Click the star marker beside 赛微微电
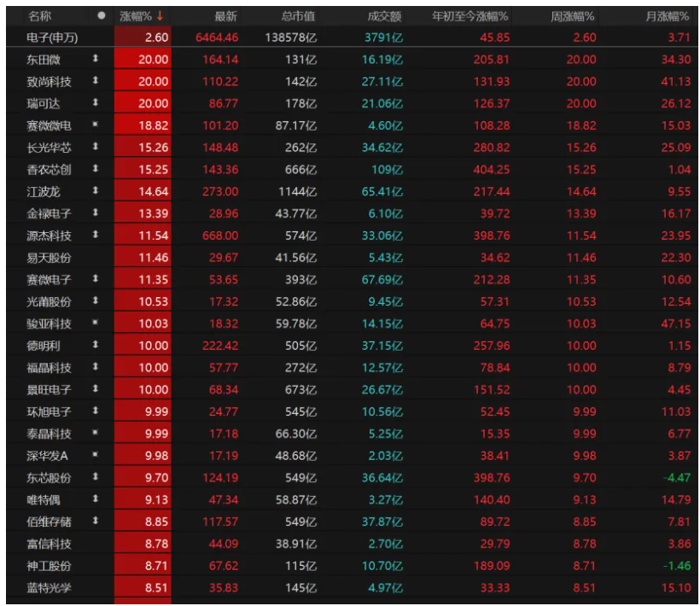The width and height of the screenshot is (700, 606). pyautogui.click(x=96, y=125)
